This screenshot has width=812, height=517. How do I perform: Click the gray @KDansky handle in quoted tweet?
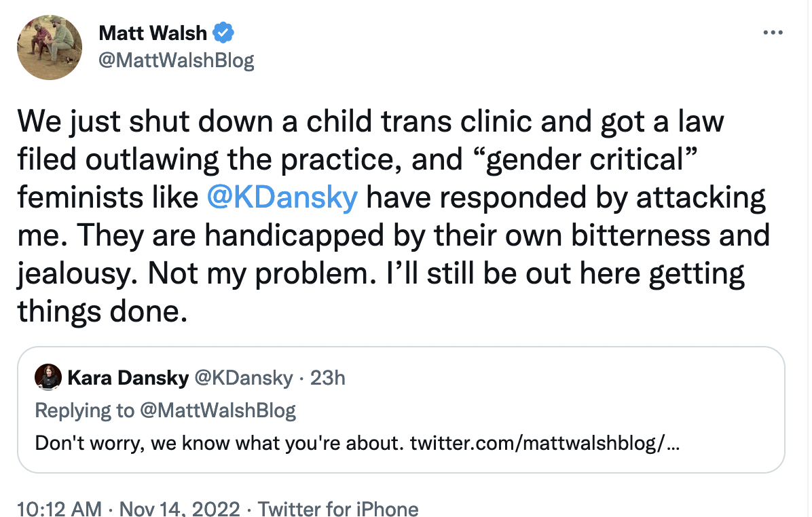[x=243, y=378]
